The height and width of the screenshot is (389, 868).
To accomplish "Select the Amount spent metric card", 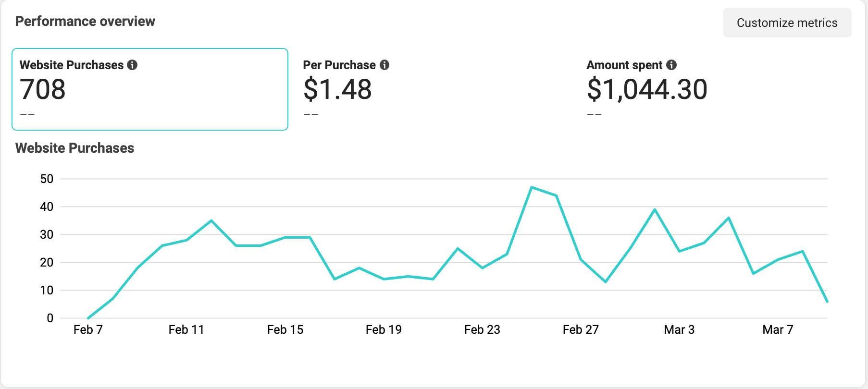I will click(x=716, y=89).
